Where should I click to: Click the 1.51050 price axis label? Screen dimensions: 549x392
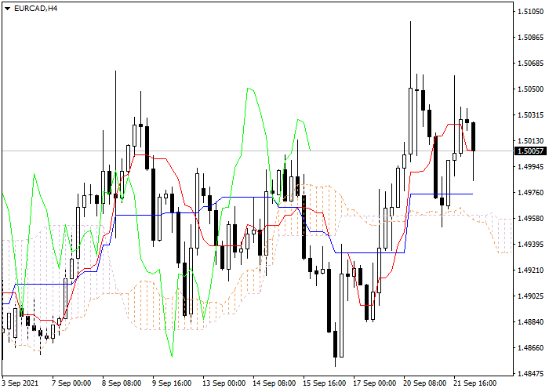point(530,12)
